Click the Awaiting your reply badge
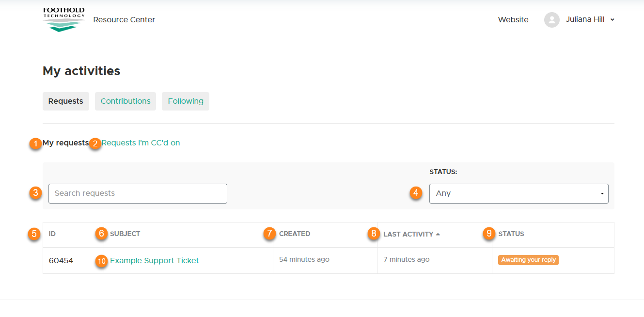This screenshot has width=644, height=317. click(528, 260)
